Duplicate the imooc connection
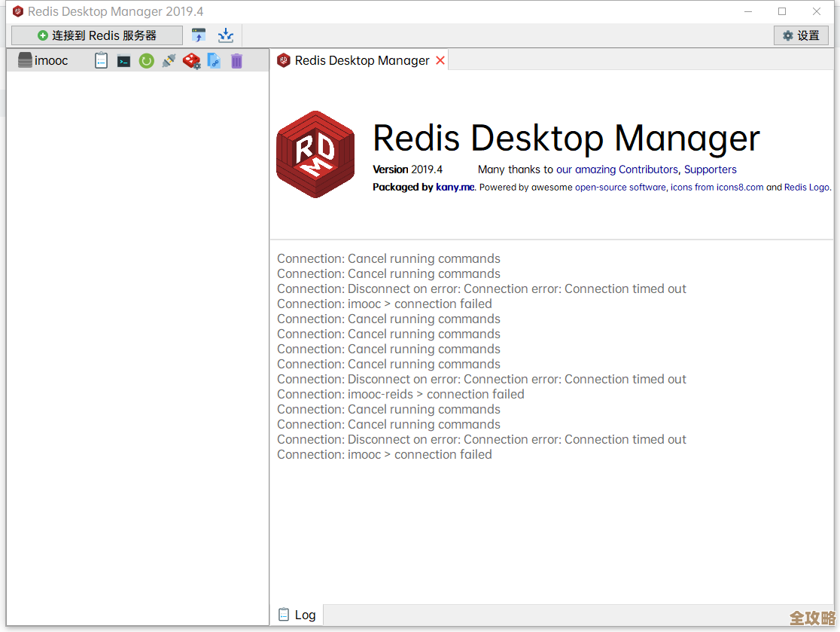 pos(215,61)
